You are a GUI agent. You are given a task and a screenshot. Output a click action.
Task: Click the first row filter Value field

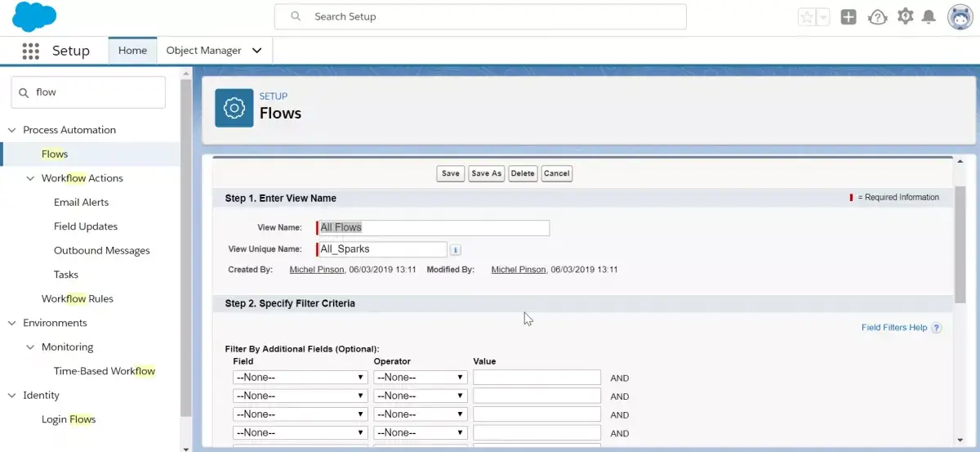click(x=537, y=378)
